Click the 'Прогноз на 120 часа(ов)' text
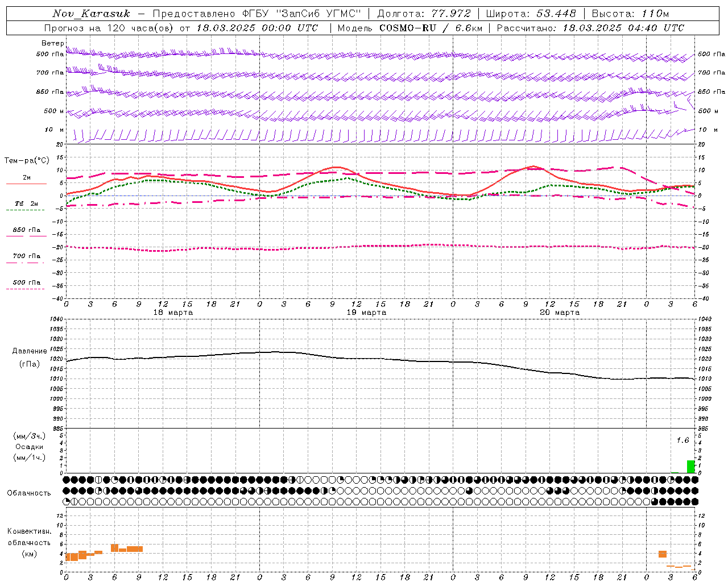 [109, 28]
